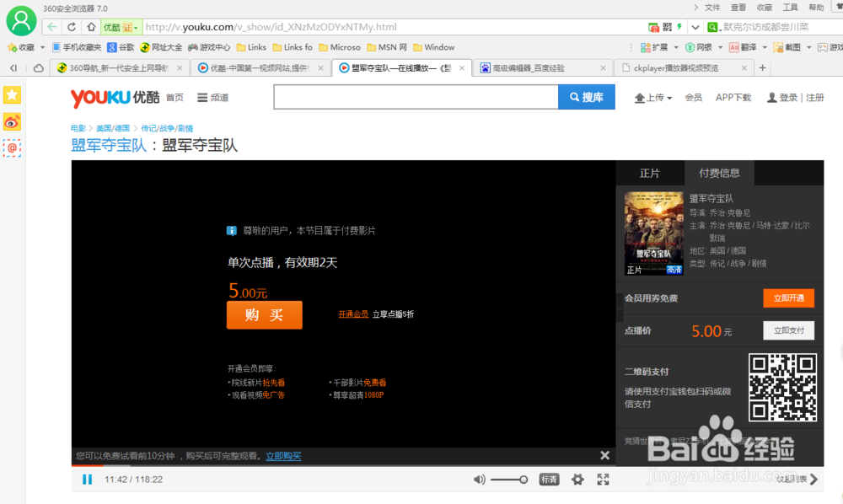This screenshot has width=843, height=504.
Task: Open the MSN 网 bookmark folder
Action: click(x=387, y=47)
